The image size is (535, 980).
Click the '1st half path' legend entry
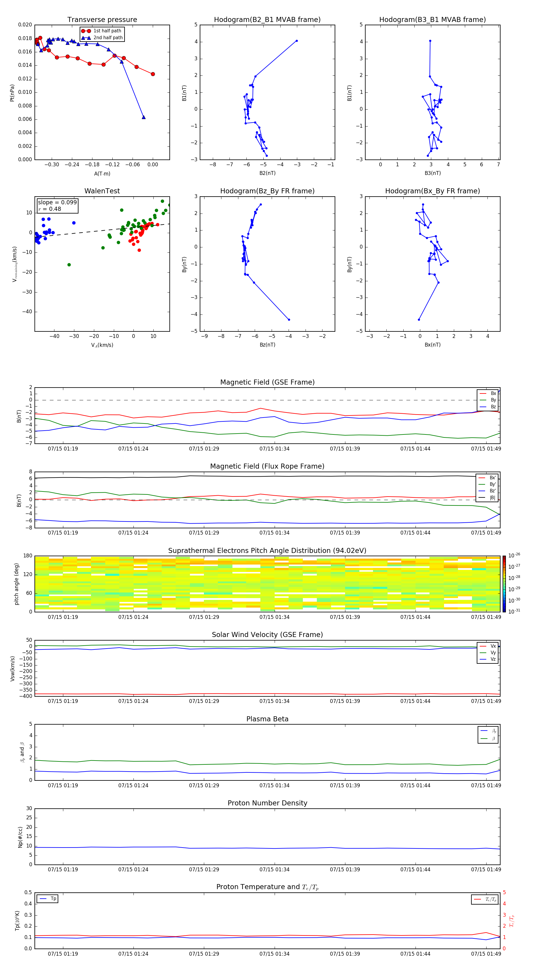(102, 31)
